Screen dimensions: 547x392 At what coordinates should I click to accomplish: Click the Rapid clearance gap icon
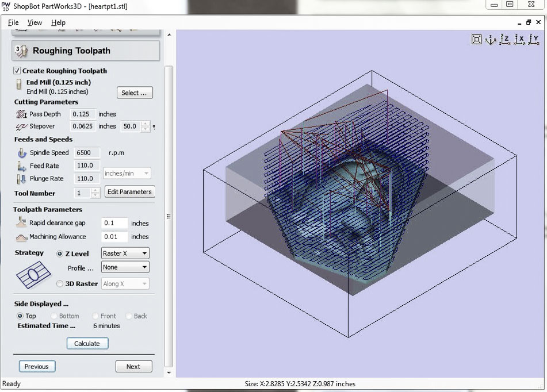tap(21, 222)
